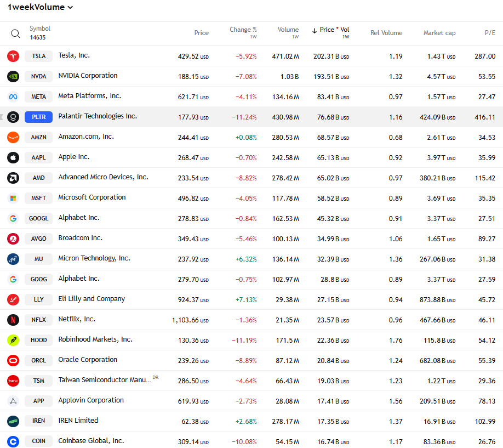Open the NVDA ticker button

38,76
